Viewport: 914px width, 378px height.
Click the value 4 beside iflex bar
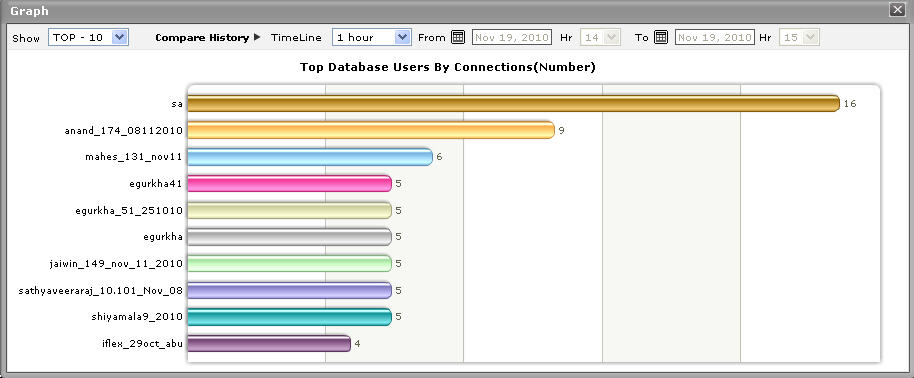357,344
